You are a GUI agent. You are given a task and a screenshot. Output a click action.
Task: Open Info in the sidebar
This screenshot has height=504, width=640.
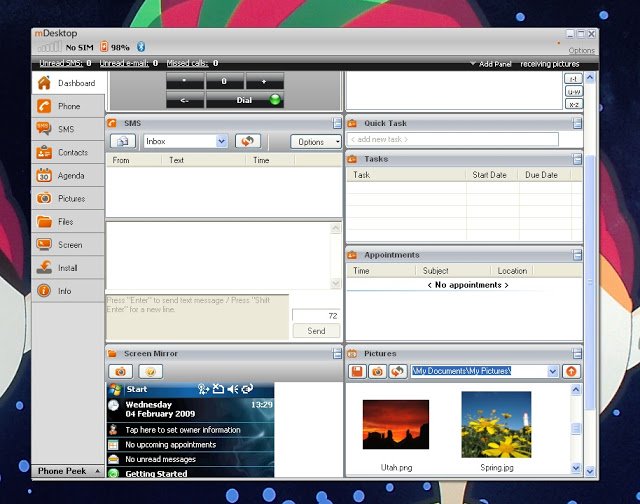coord(68,291)
